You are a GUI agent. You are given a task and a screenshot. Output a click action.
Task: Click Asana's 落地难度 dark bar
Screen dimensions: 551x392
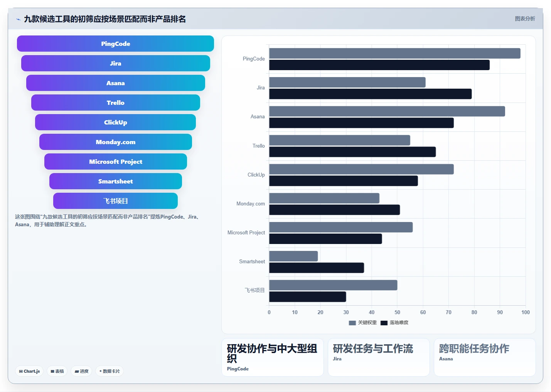(x=361, y=123)
